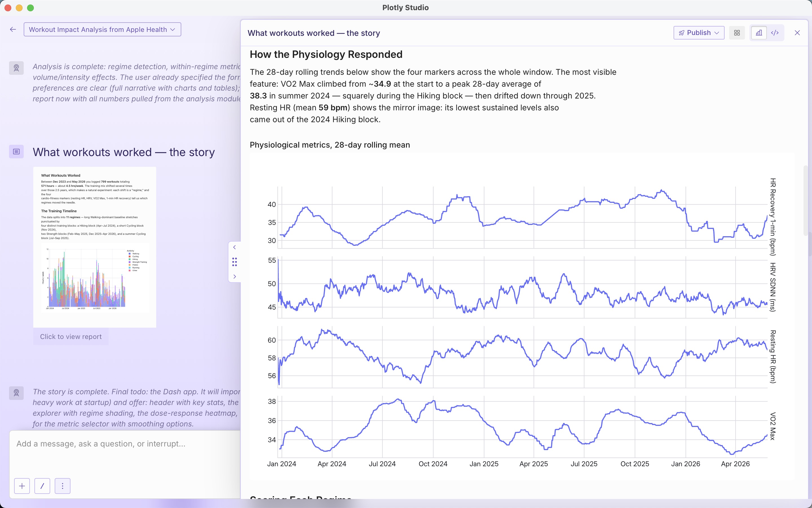Go back with the left arrow icon

point(13,30)
